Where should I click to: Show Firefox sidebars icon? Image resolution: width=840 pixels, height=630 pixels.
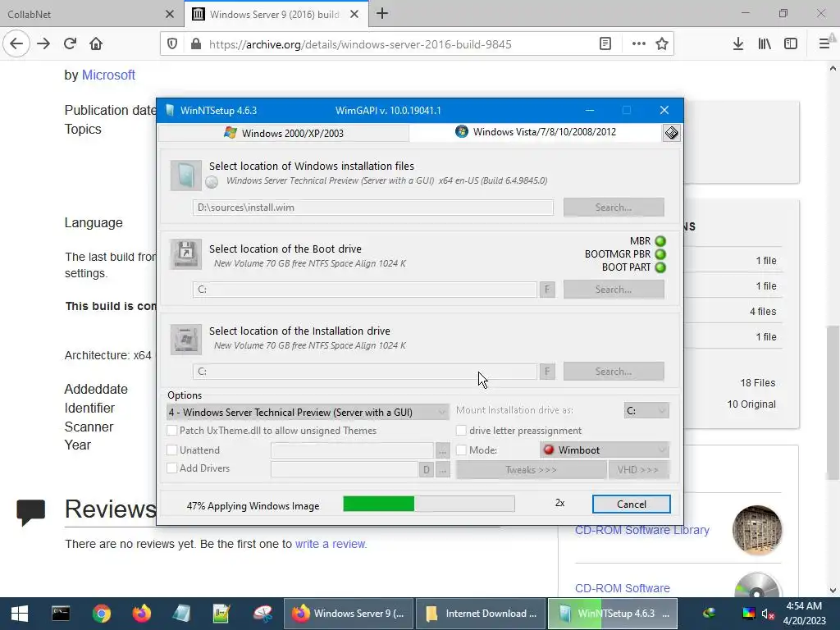click(x=791, y=44)
